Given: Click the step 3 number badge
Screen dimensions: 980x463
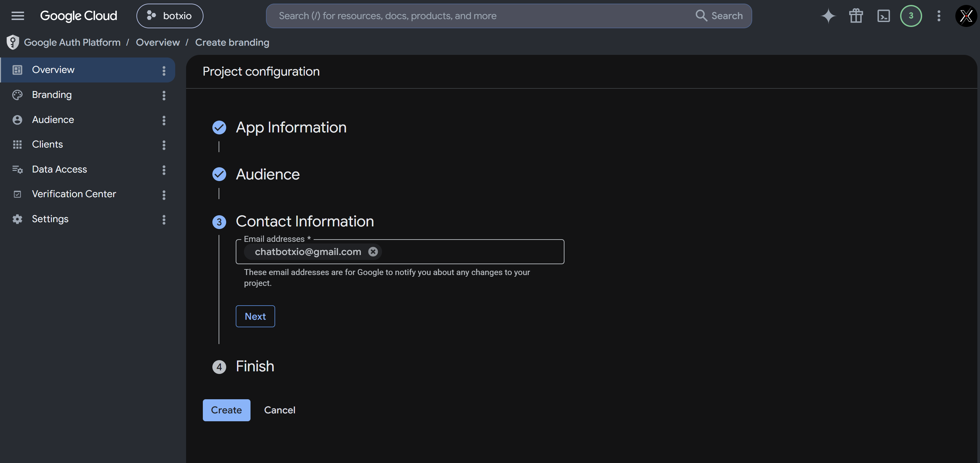Looking at the screenshot, I should click(219, 222).
